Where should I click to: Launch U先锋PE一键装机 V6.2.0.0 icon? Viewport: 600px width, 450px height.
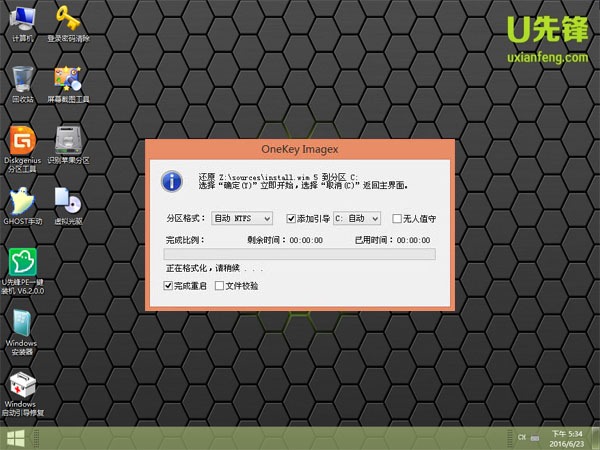22,271
